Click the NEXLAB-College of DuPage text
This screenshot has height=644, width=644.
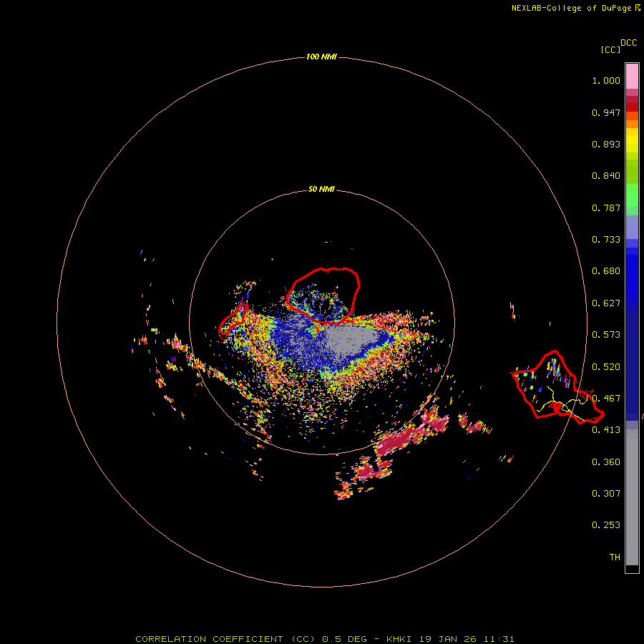(571, 8)
